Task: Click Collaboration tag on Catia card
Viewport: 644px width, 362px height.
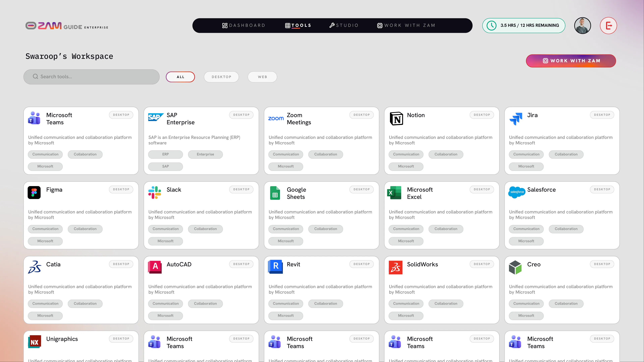Action: pyautogui.click(x=85, y=304)
